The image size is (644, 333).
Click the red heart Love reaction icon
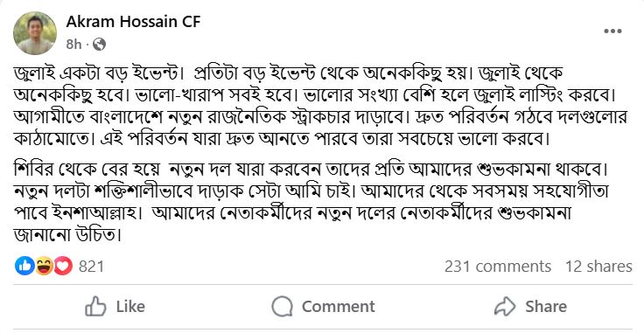[x=63, y=267]
